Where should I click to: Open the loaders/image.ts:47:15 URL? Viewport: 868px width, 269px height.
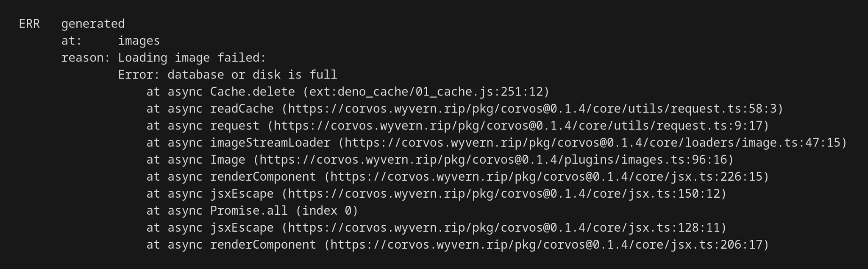[593, 143]
